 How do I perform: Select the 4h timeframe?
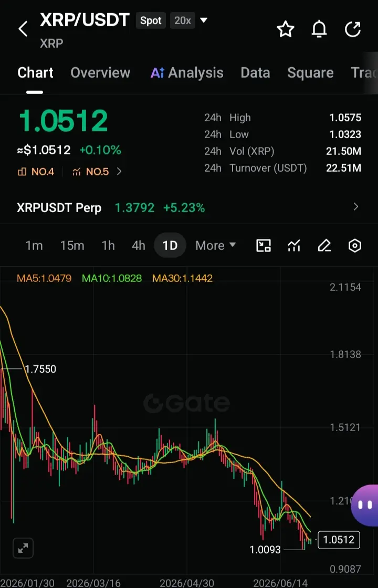(x=139, y=246)
